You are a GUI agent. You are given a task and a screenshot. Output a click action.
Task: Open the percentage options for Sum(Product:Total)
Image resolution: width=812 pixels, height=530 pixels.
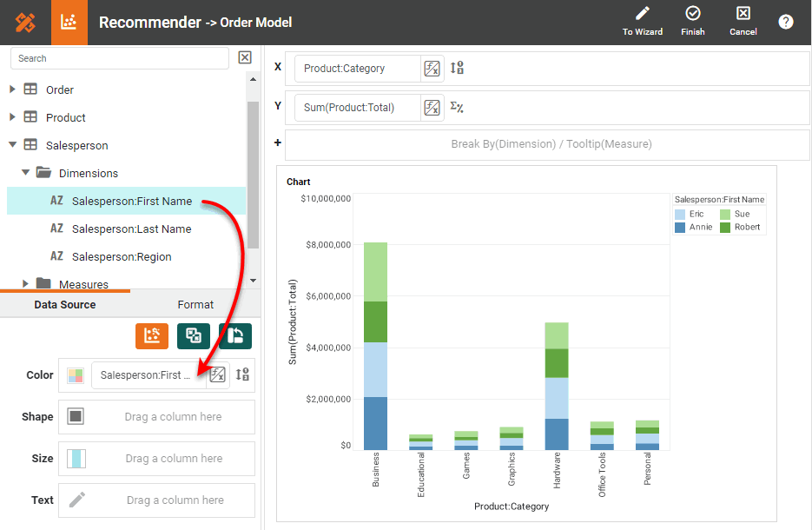tap(456, 107)
